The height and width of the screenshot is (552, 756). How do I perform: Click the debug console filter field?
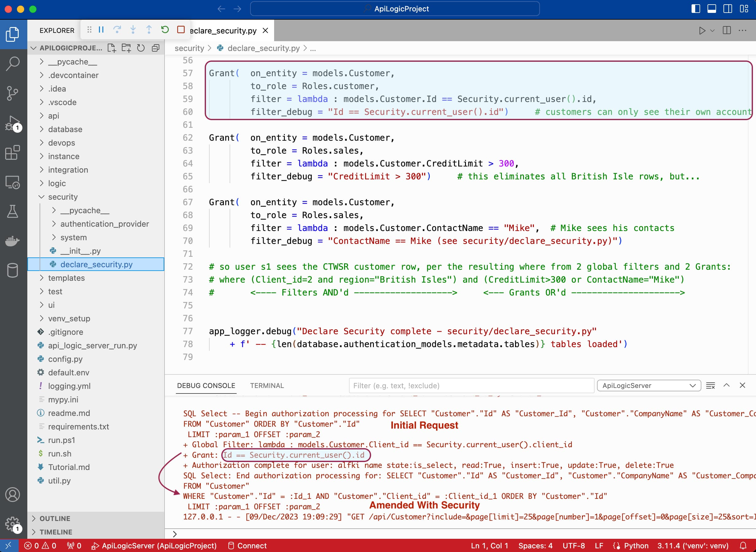pos(471,386)
